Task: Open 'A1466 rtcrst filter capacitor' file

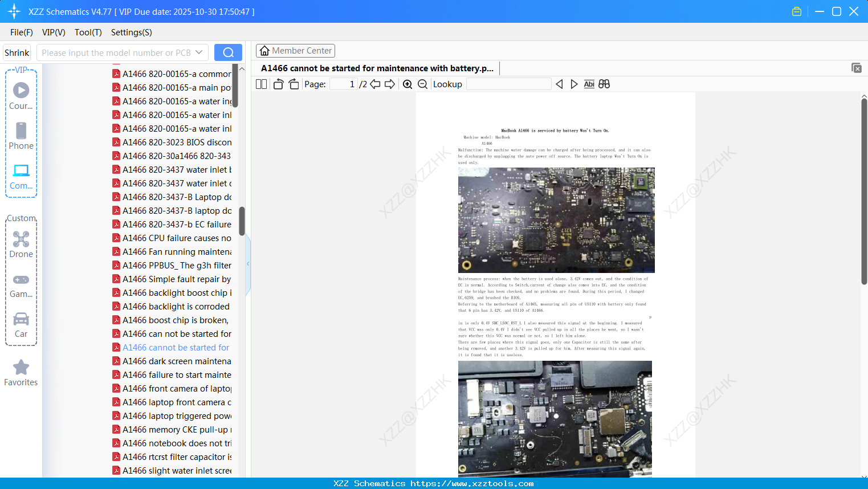Action: 172,457
